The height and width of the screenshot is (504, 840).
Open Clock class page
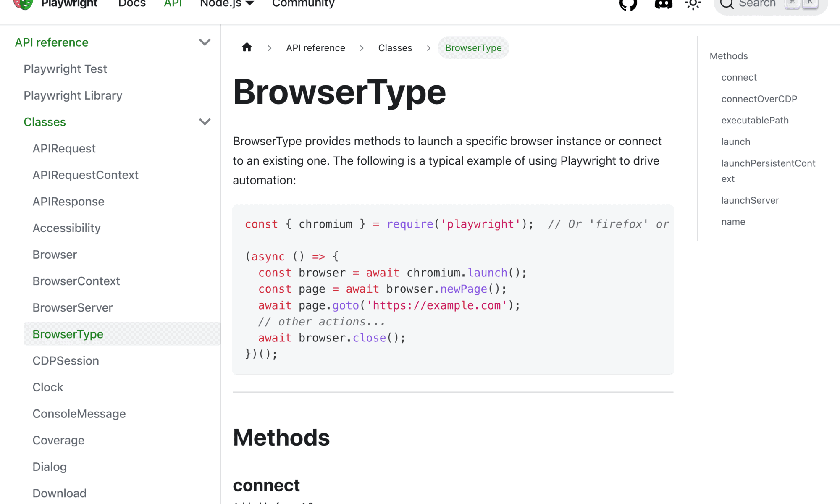47,387
